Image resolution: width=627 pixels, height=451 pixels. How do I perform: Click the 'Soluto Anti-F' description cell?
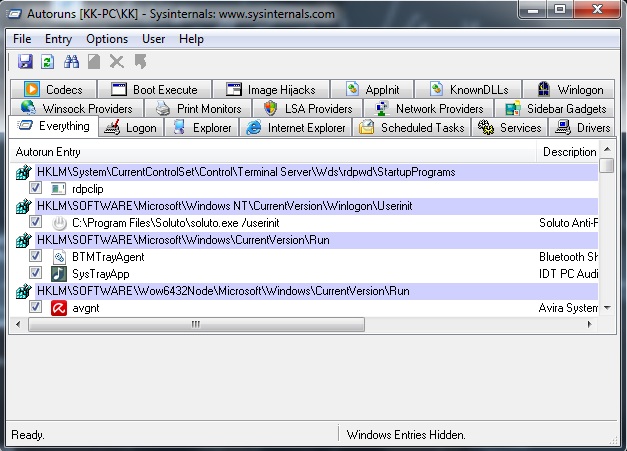[568, 223]
